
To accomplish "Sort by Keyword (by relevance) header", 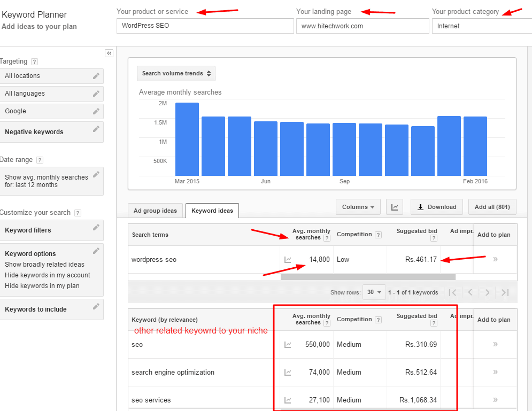I will click(x=165, y=320).
